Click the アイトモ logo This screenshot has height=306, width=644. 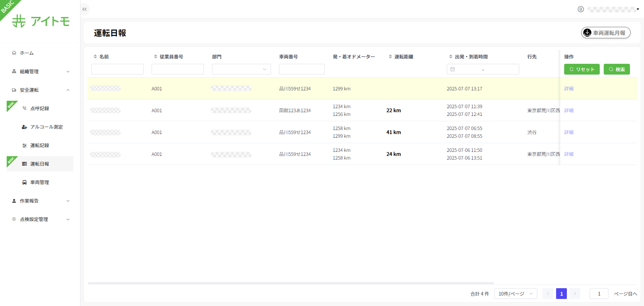click(41, 21)
